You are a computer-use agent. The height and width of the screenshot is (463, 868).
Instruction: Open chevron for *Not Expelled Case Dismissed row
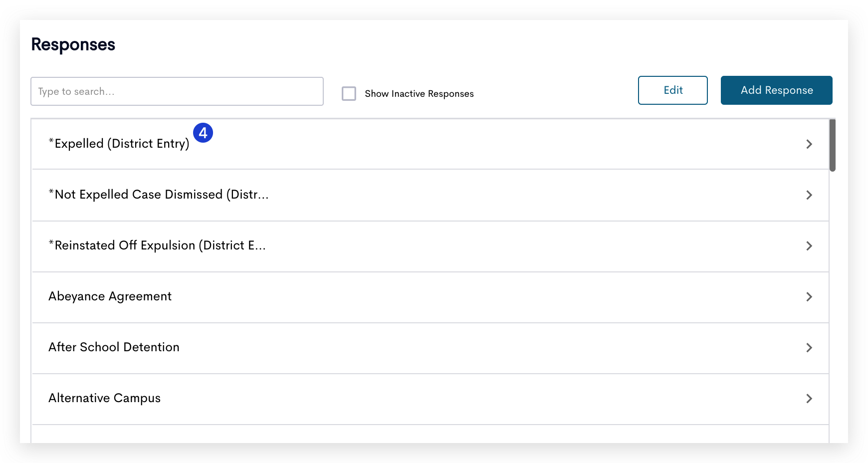(x=809, y=195)
